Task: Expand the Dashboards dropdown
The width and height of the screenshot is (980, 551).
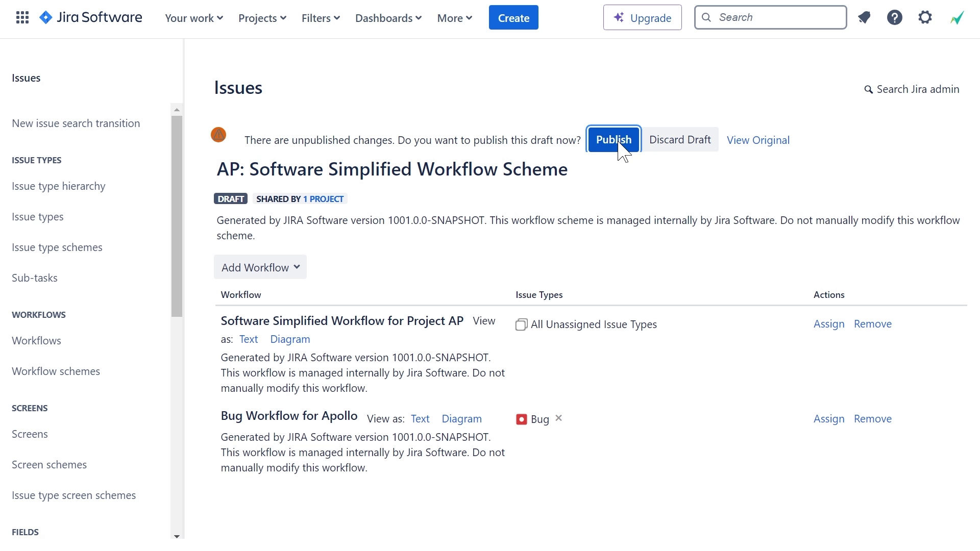Action: pos(387,18)
